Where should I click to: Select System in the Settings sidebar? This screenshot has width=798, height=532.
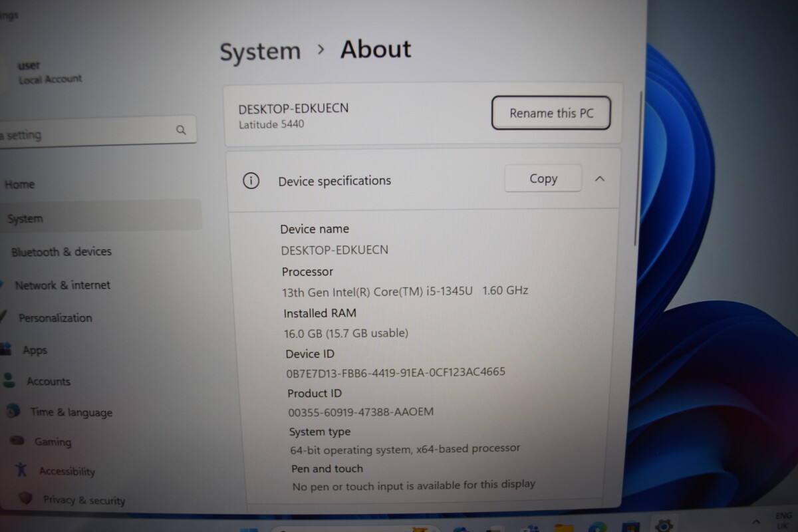pyautogui.click(x=100, y=217)
